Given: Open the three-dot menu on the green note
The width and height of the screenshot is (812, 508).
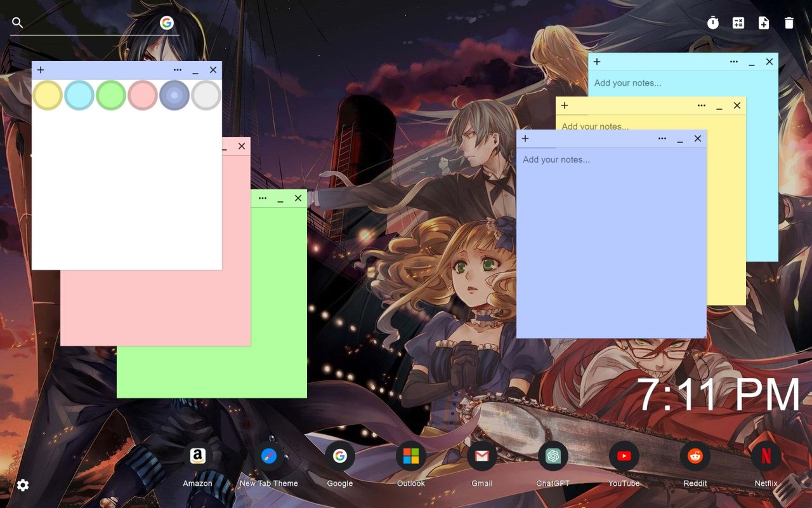Looking at the screenshot, I should [263, 198].
